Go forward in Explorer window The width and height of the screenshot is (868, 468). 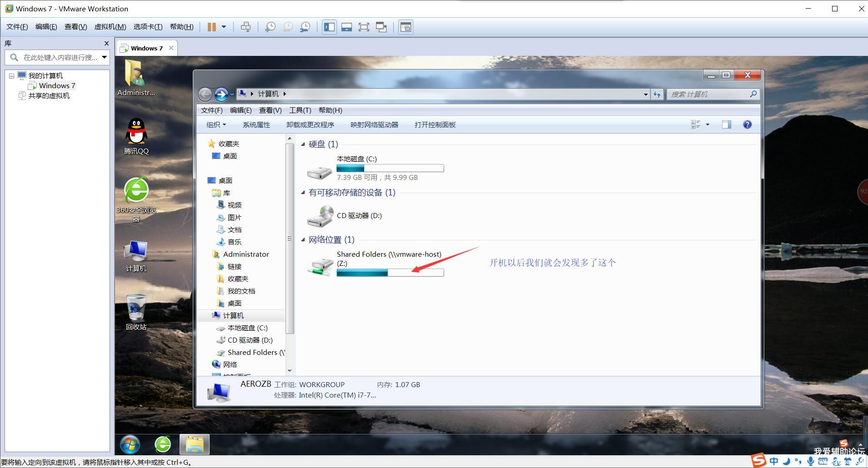pyautogui.click(x=221, y=94)
